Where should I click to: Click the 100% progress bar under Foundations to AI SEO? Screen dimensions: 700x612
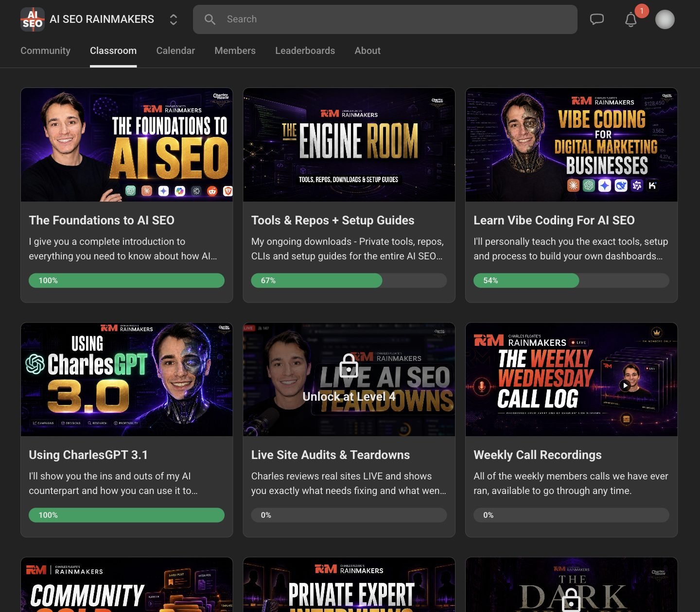126,280
